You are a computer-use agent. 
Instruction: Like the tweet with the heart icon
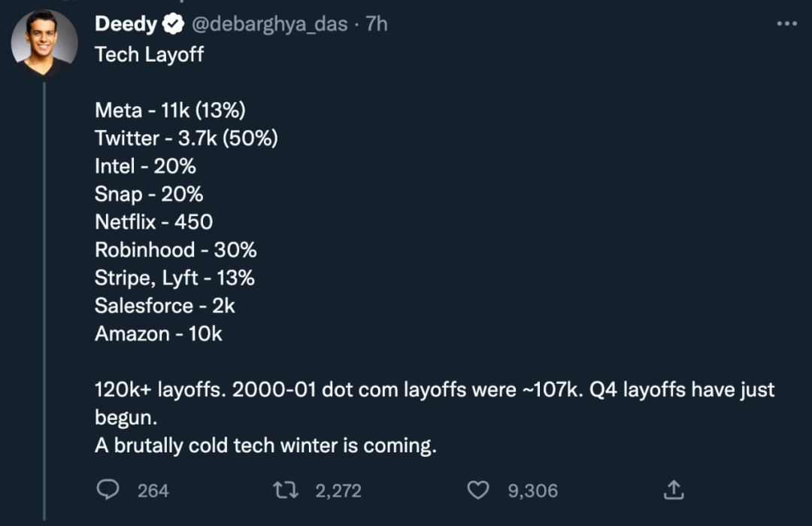click(x=478, y=491)
